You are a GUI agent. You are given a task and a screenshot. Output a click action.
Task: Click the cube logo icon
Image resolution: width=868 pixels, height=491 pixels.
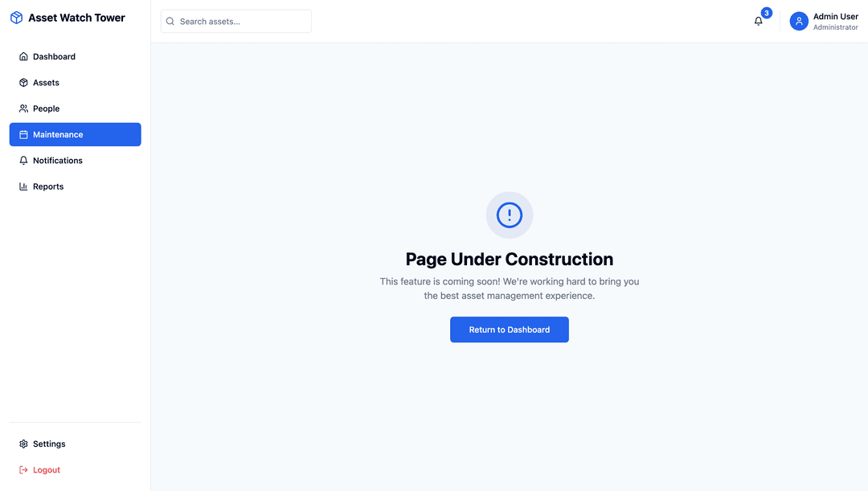[x=16, y=18]
